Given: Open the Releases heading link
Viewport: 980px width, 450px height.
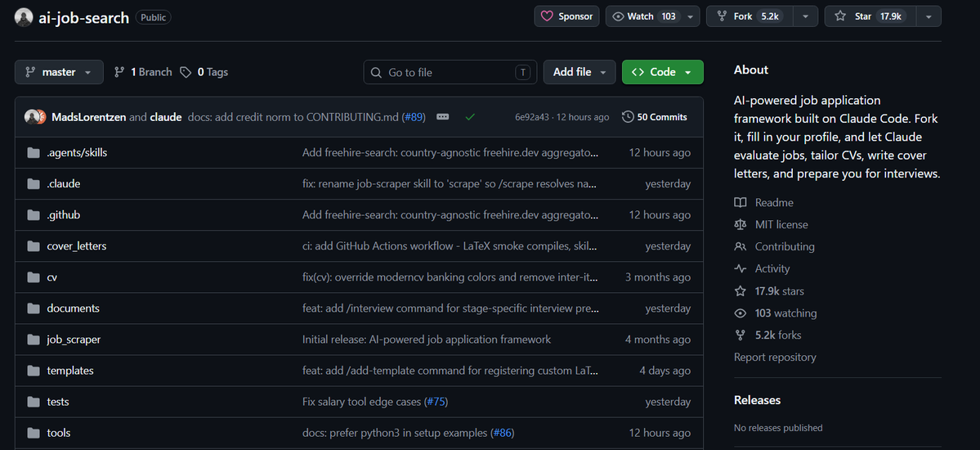Looking at the screenshot, I should tap(757, 400).
